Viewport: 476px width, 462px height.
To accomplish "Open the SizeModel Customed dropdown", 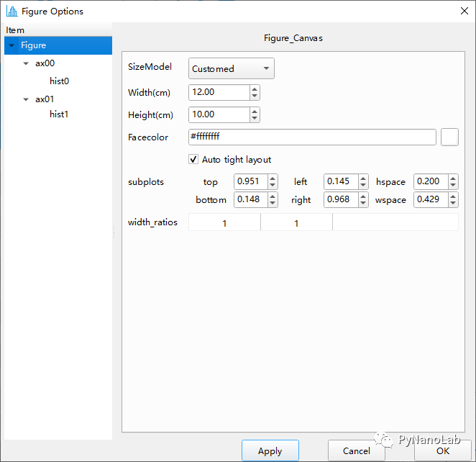I will 232,68.
